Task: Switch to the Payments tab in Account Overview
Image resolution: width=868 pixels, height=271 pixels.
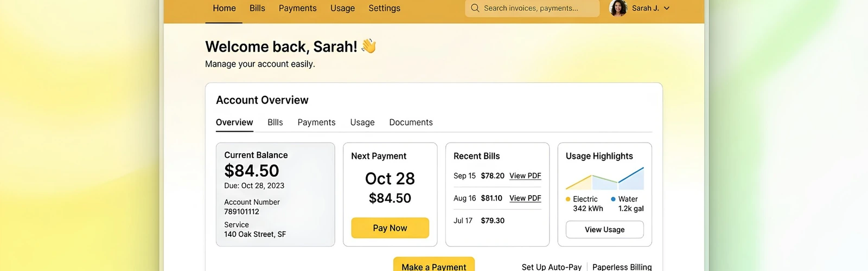Action: (316, 122)
